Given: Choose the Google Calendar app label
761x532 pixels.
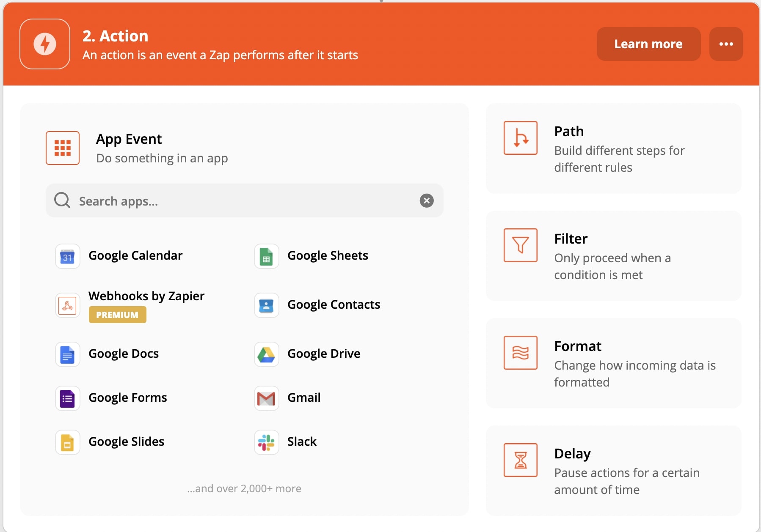Looking at the screenshot, I should [x=135, y=255].
